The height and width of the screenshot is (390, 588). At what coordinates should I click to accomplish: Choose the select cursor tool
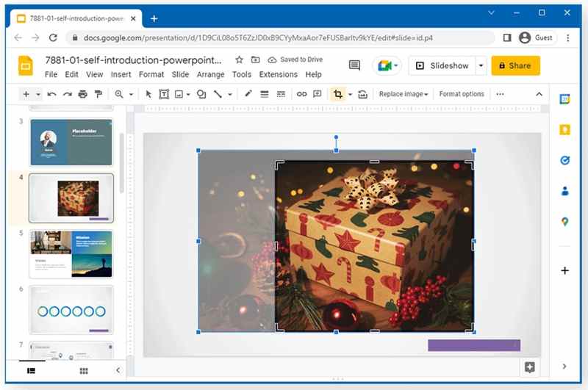148,94
